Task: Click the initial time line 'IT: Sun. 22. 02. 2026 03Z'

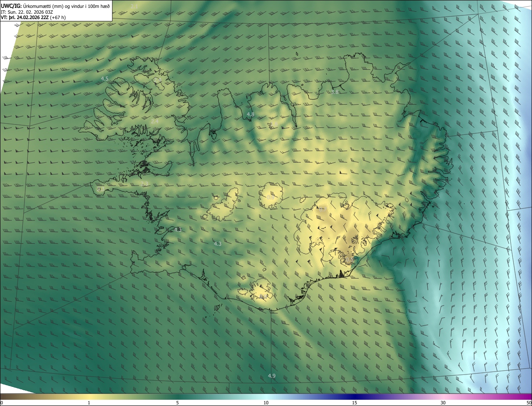Action: tap(28, 12)
